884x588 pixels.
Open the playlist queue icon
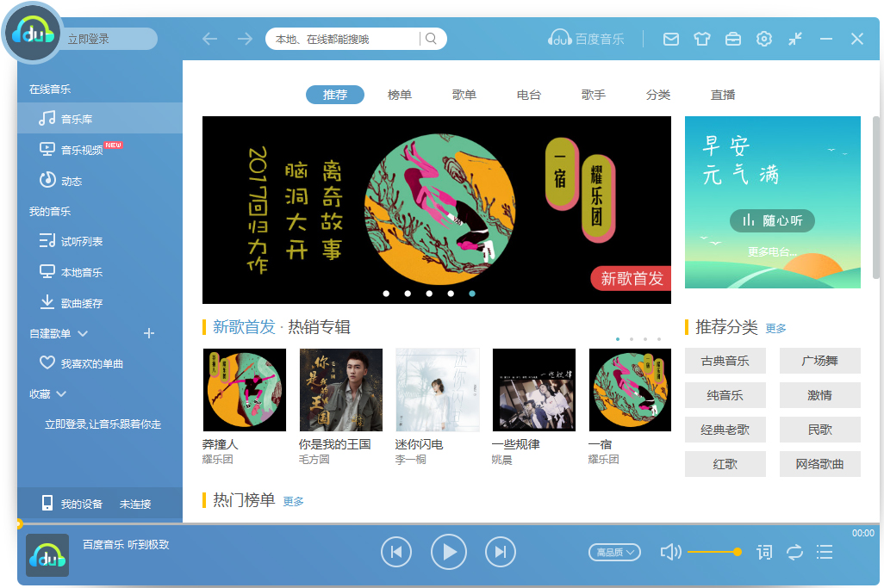(x=825, y=552)
